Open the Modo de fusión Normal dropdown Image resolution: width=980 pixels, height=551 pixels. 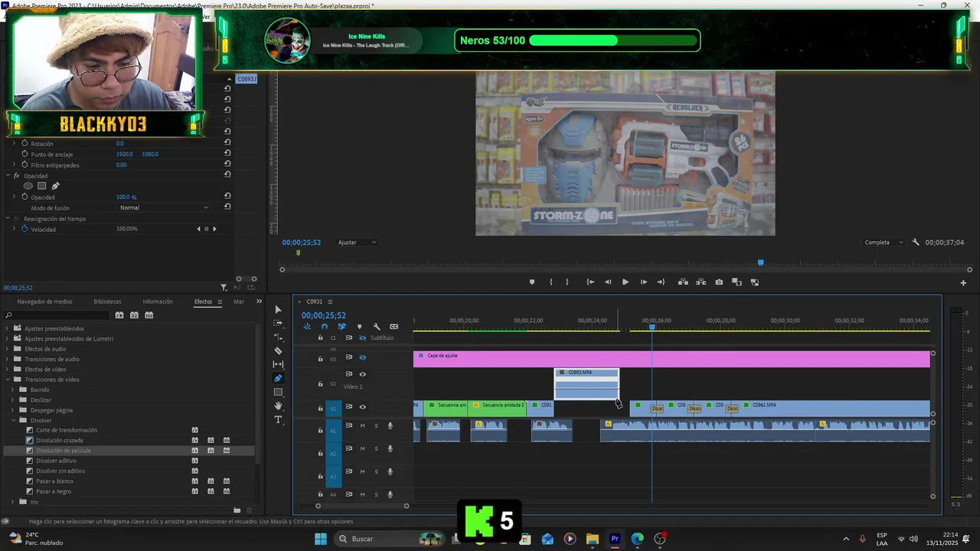click(x=164, y=208)
